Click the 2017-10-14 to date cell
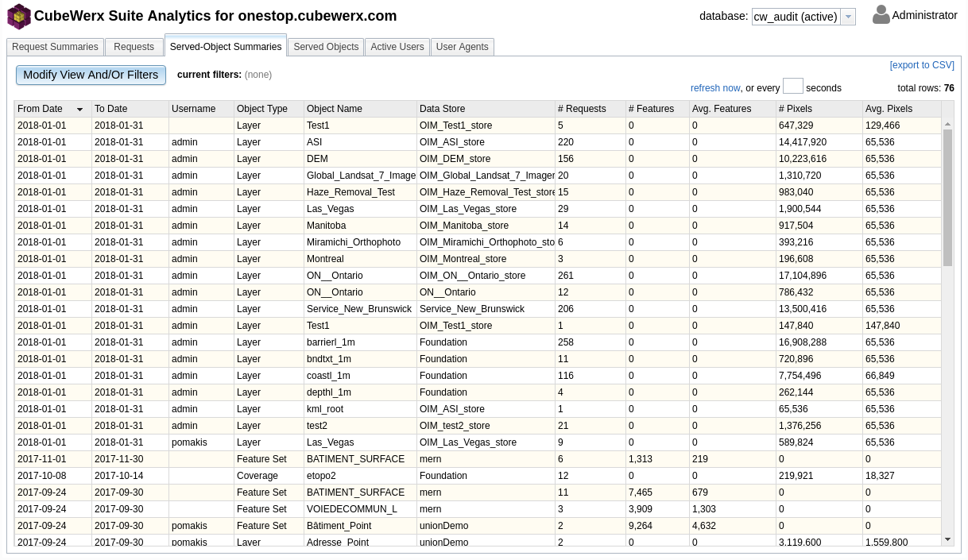 (x=130, y=476)
